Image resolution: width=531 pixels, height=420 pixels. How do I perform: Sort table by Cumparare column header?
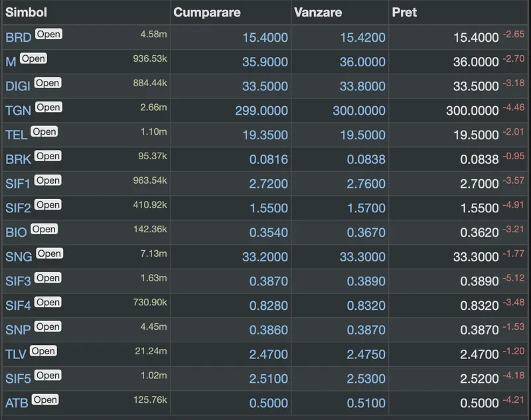click(206, 13)
